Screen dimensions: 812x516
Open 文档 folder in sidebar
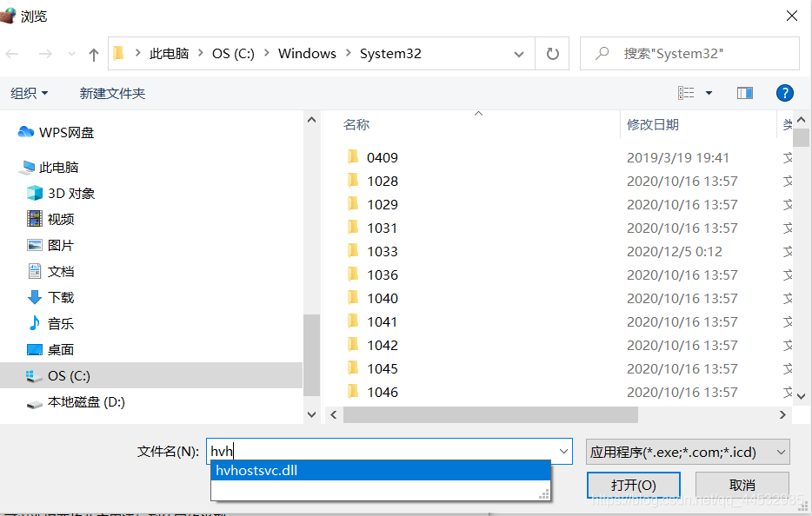(x=50, y=271)
